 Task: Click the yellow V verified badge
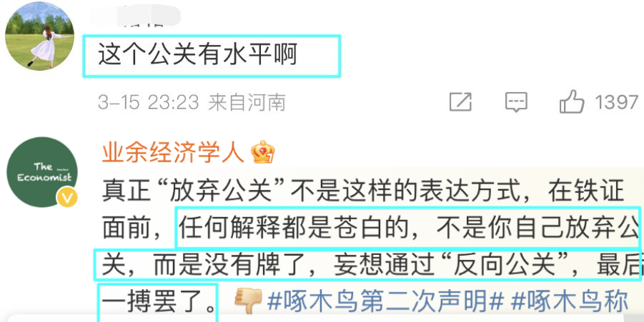(67, 198)
